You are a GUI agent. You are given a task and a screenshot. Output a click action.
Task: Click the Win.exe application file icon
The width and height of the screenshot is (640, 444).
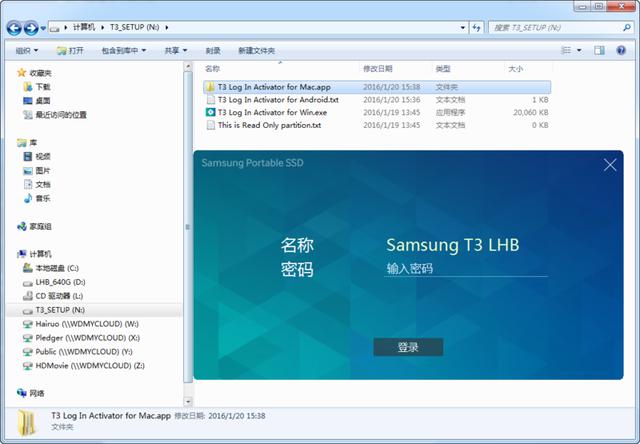211,112
